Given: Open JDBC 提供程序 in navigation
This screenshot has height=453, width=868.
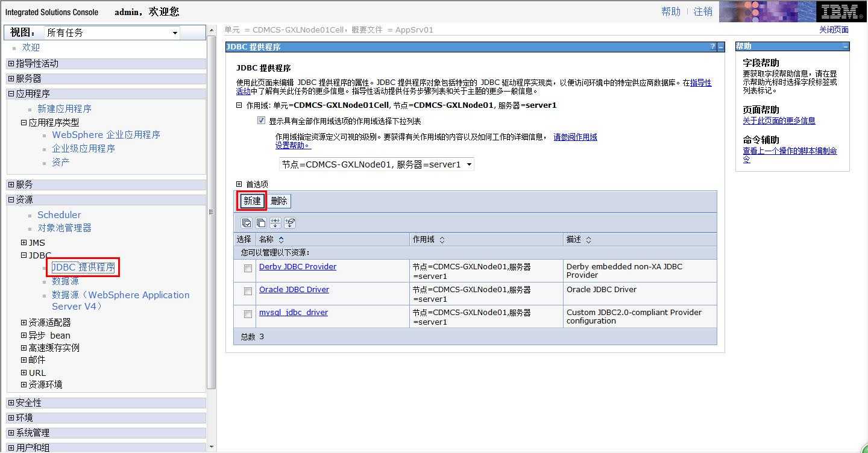Looking at the screenshot, I should click(83, 267).
